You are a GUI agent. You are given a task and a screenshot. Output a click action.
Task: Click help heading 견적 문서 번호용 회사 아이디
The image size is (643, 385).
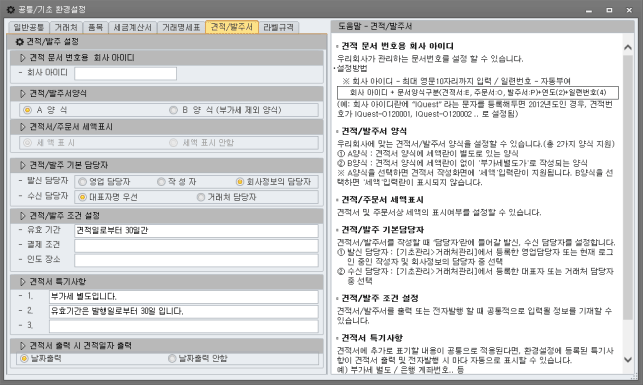[397, 46]
